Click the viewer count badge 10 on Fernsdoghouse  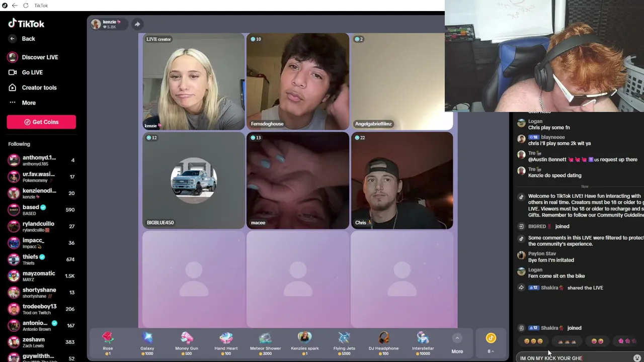pos(256,39)
